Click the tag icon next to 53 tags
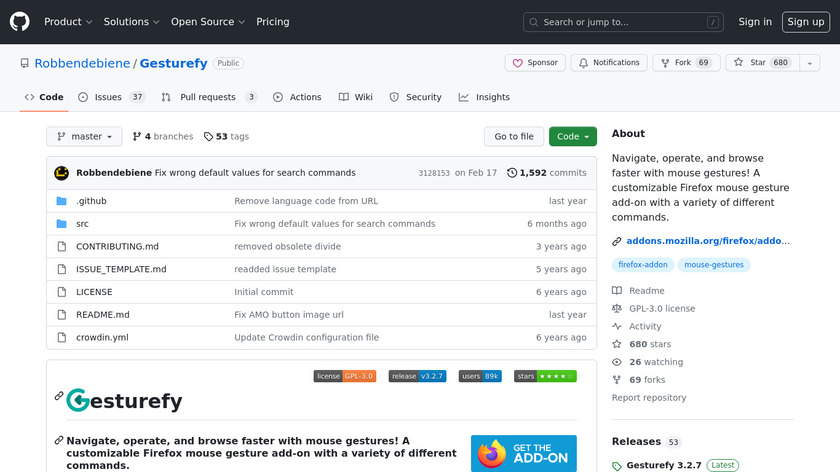Viewport: 840px width, 472px height. tap(208, 137)
